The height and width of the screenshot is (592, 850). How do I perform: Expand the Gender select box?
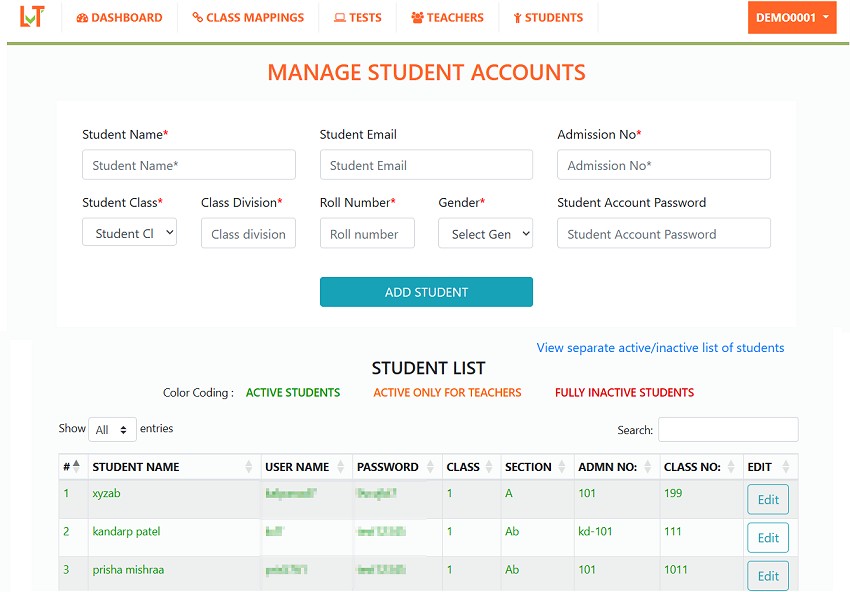(485, 234)
